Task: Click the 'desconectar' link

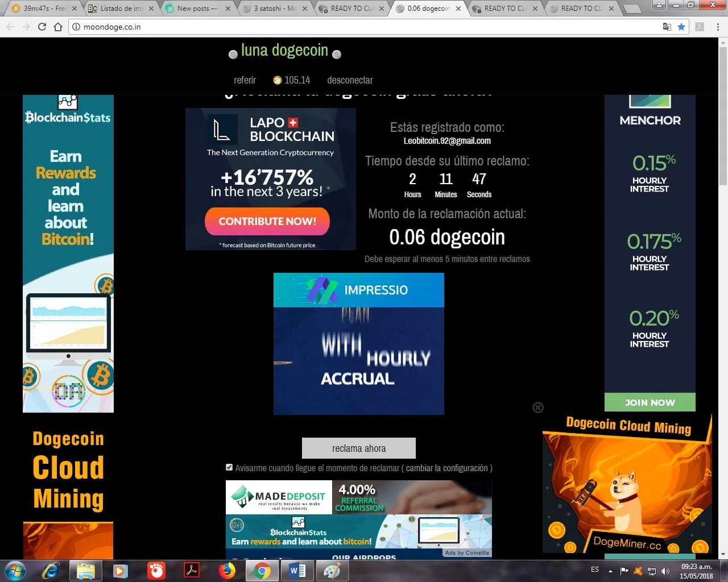Action: point(350,80)
